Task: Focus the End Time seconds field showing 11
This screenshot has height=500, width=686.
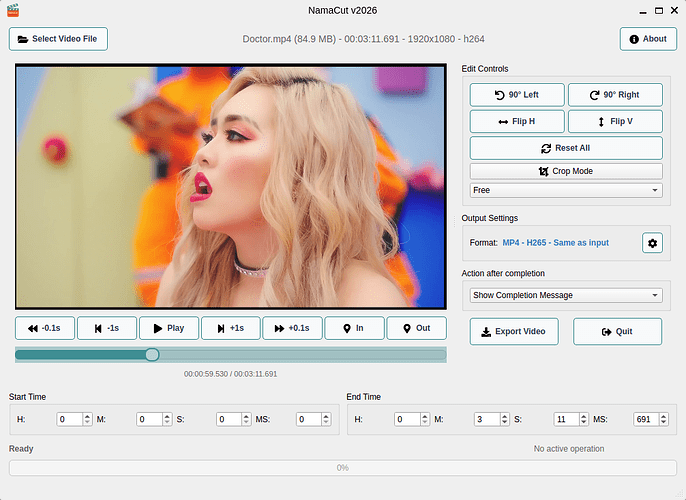Action: pos(567,420)
